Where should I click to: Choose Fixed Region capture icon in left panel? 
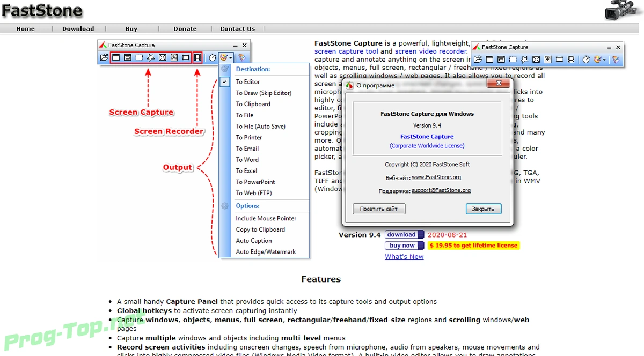tap(186, 57)
